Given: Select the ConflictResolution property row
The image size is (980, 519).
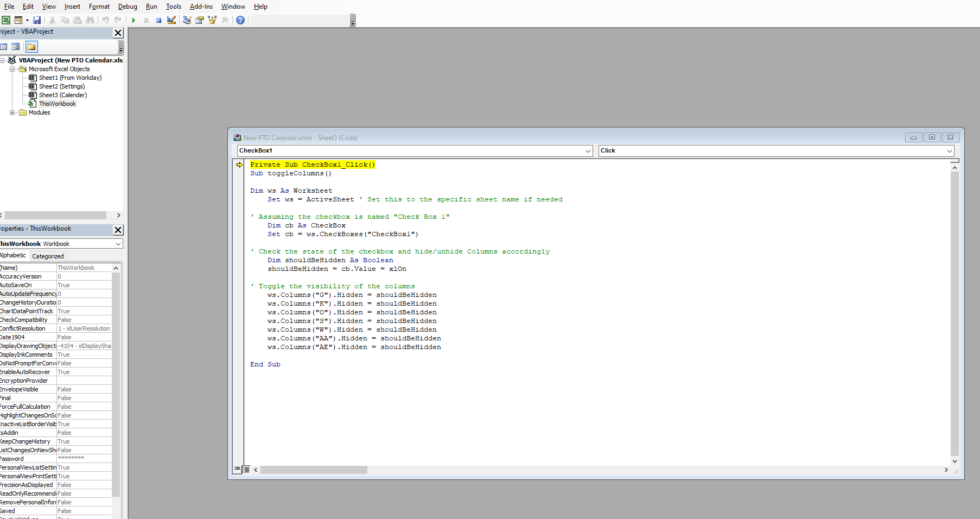Looking at the screenshot, I should click(55, 328).
